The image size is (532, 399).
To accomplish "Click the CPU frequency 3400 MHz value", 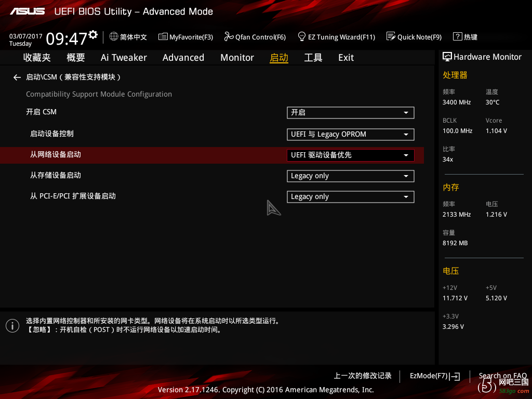I will (457, 102).
